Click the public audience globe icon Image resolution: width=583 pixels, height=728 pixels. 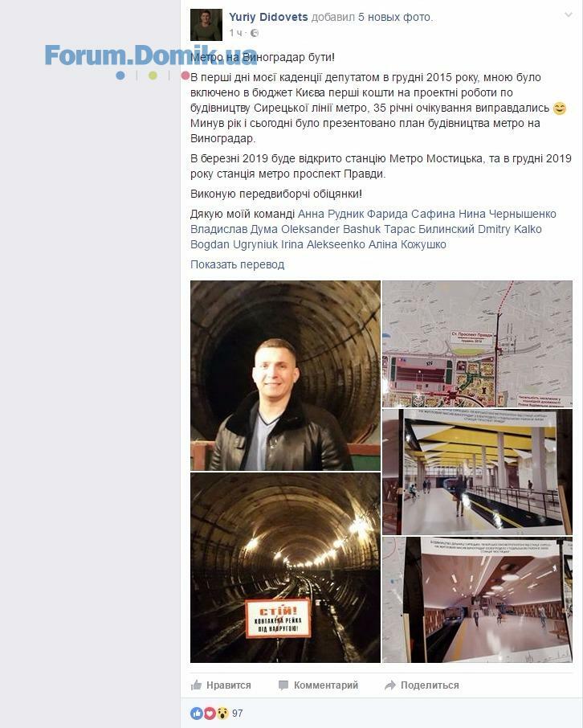pos(255,33)
